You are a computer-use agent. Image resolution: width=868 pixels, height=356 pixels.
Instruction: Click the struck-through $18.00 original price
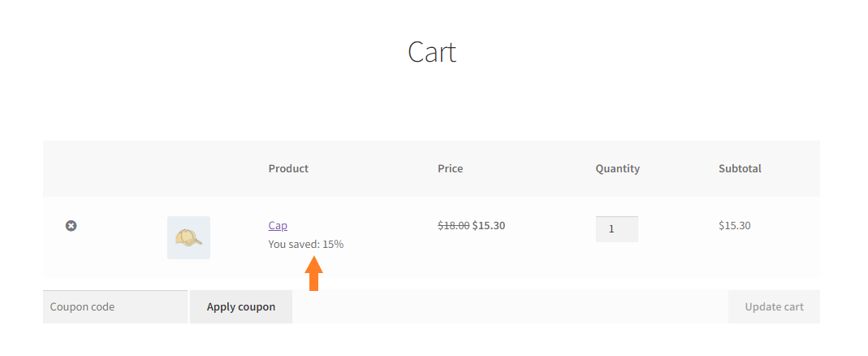pos(453,226)
